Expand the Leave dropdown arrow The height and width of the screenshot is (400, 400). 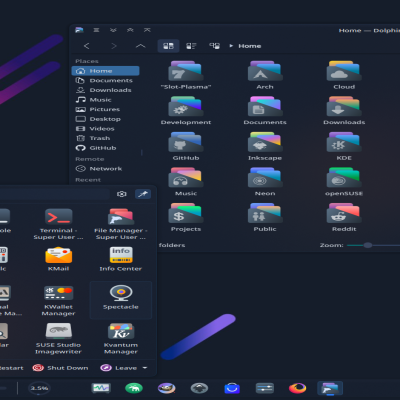tap(145, 368)
